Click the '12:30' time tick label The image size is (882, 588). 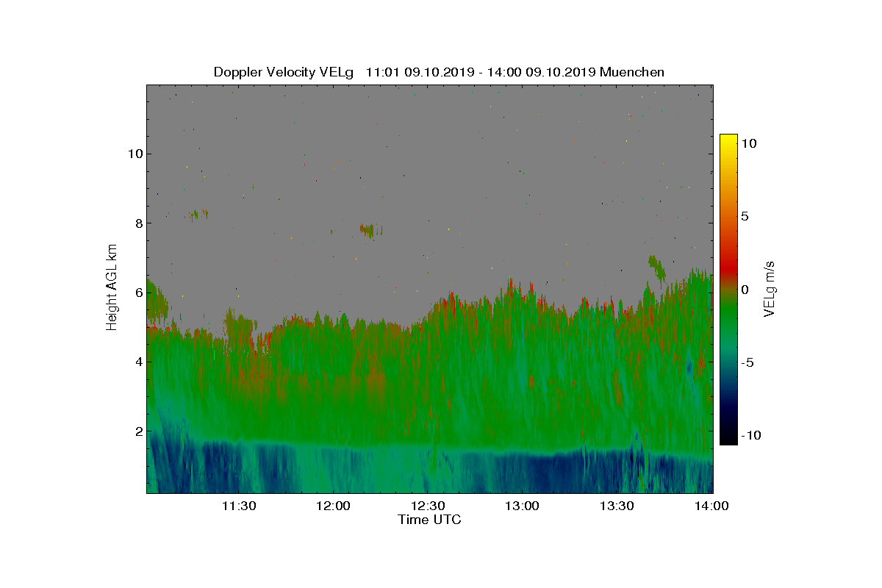pyautogui.click(x=429, y=506)
